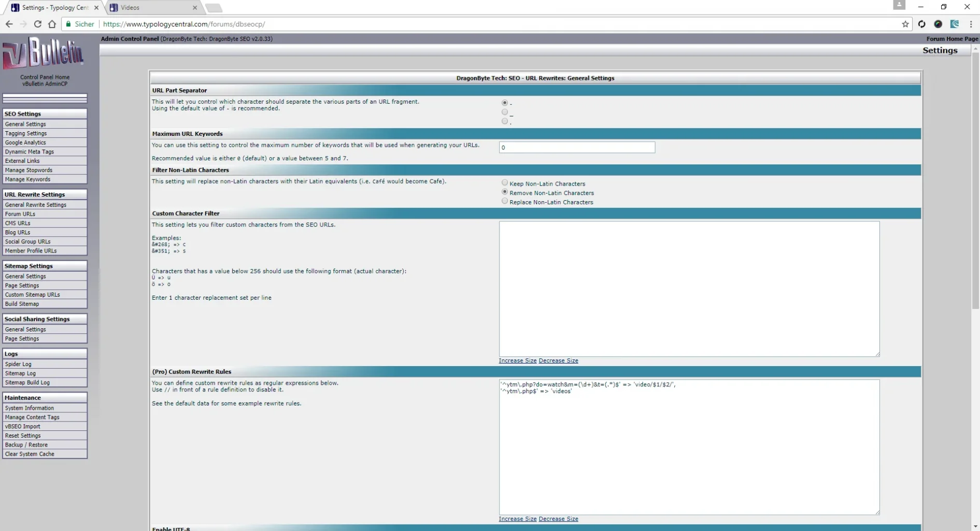Open Dynamic Meta Tags

pos(45,152)
